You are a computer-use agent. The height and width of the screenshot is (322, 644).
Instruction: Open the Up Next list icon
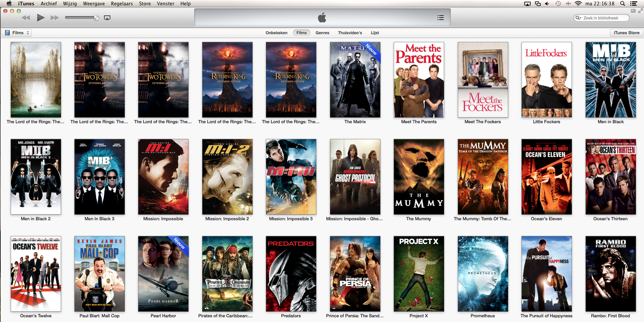tap(440, 18)
